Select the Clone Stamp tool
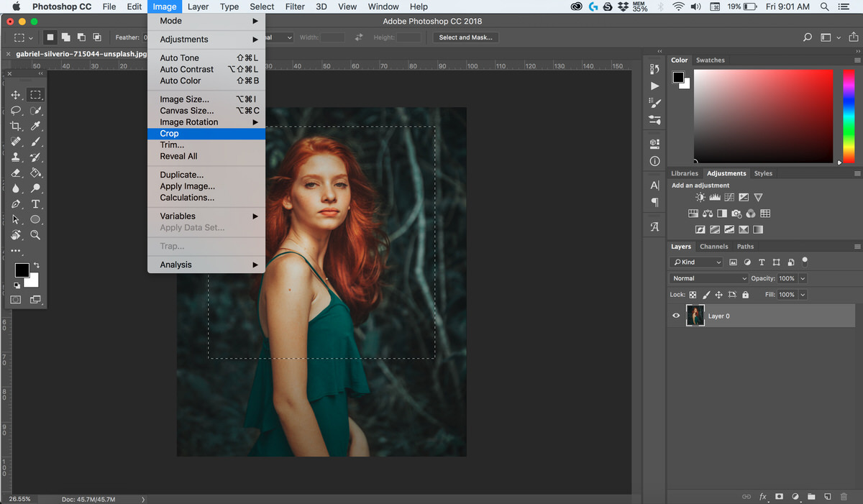 click(x=16, y=157)
